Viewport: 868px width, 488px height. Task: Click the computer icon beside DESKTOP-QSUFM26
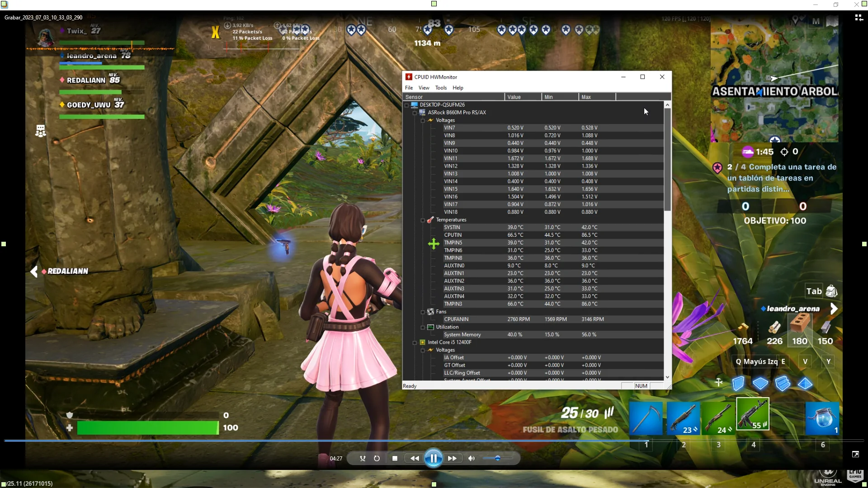pyautogui.click(x=414, y=105)
